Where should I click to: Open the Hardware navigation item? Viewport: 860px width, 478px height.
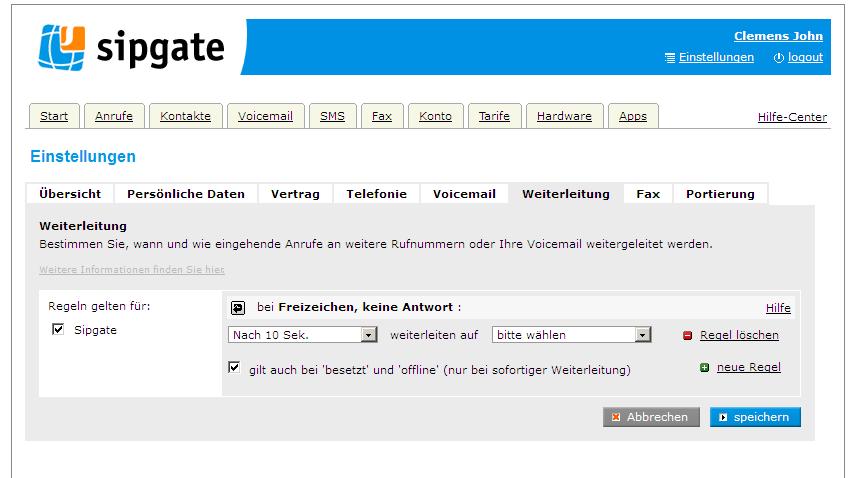coord(564,116)
